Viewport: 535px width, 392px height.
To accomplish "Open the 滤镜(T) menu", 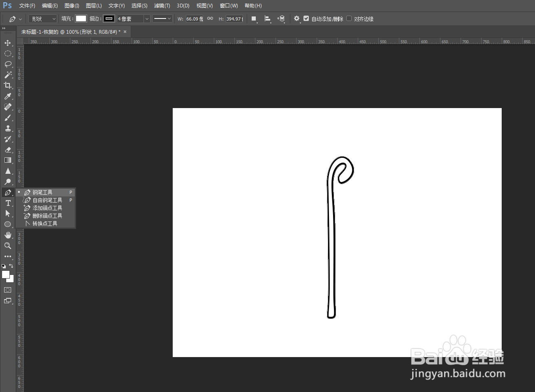I will point(162,6).
